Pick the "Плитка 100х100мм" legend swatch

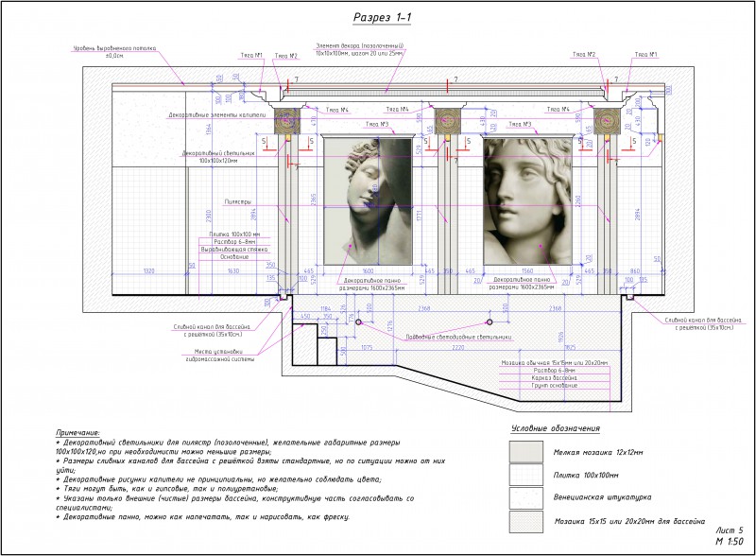point(526,475)
